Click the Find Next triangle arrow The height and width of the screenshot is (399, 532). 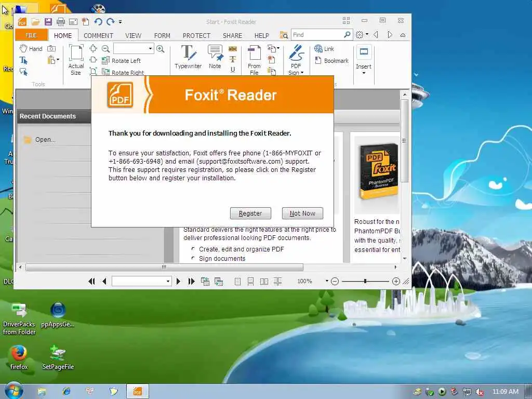[x=390, y=35]
